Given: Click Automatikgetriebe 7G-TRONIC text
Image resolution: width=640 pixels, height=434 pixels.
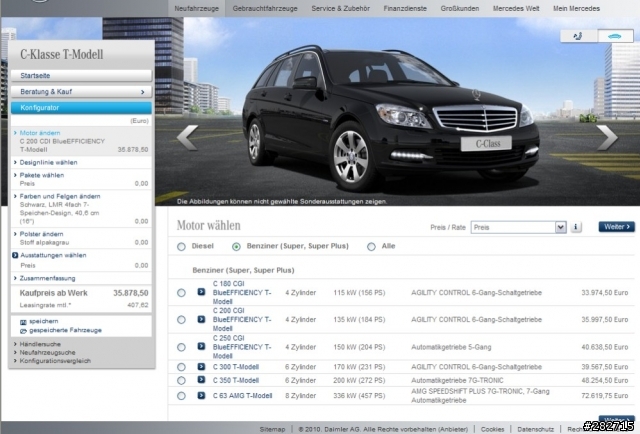Looking at the screenshot, I should (457, 381).
